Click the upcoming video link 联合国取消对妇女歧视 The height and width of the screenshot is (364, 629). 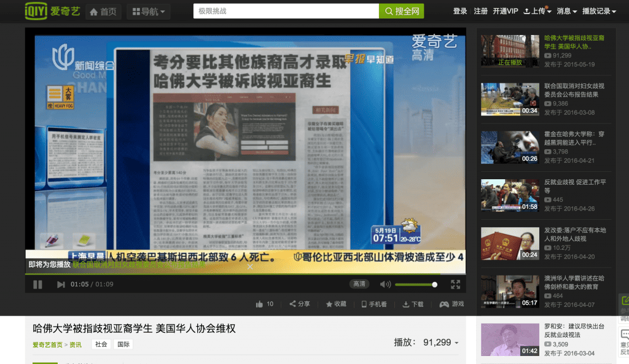pos(139,265)
